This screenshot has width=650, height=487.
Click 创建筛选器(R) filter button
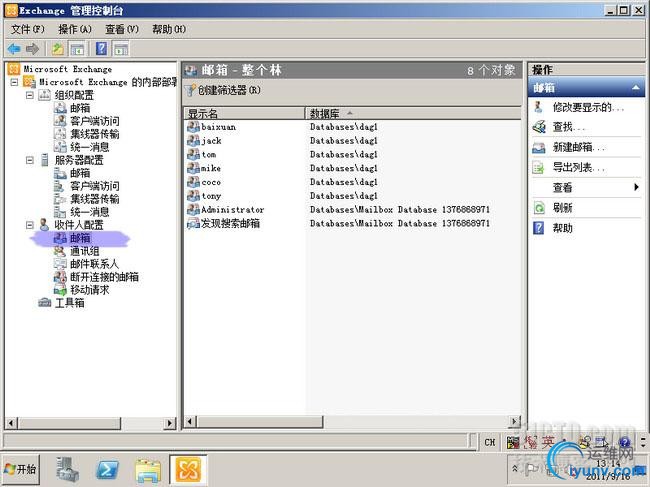coord(223,90)
